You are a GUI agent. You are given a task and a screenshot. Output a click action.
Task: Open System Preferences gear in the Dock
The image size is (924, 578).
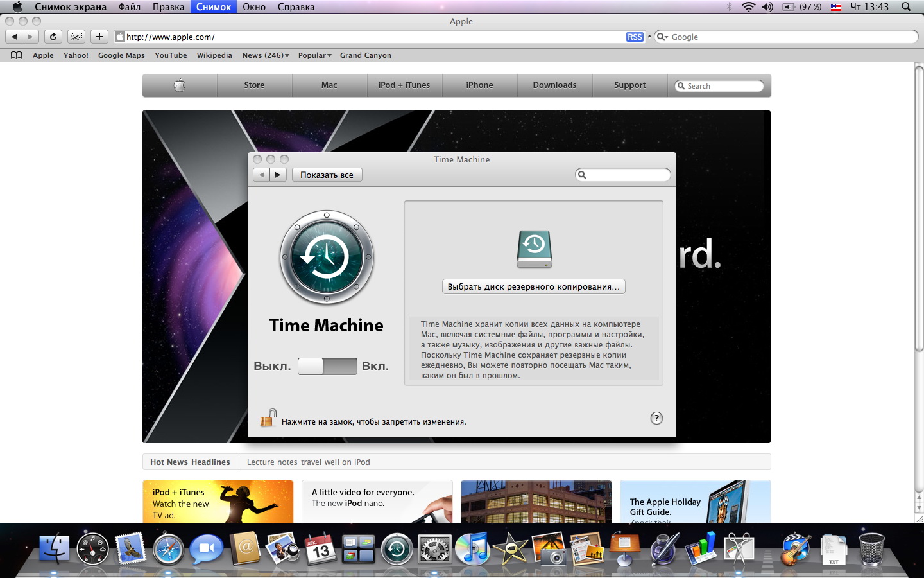coord(435,549)
